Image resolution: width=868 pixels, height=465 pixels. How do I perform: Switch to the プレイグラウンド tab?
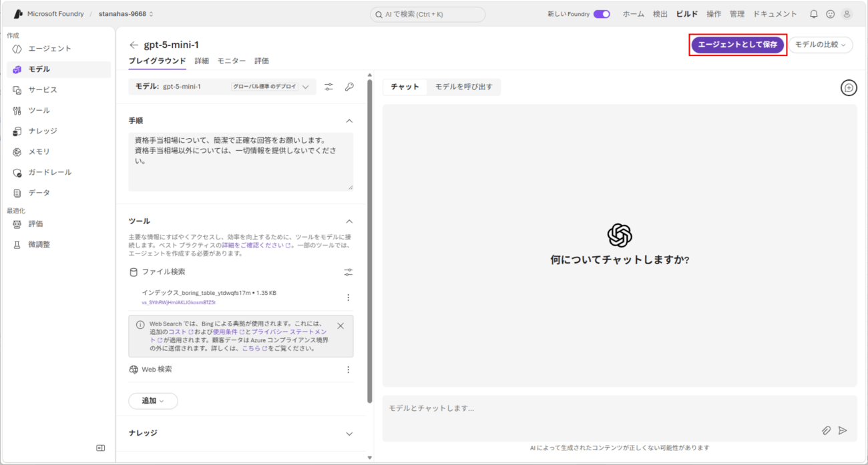(x=157, y=61)
